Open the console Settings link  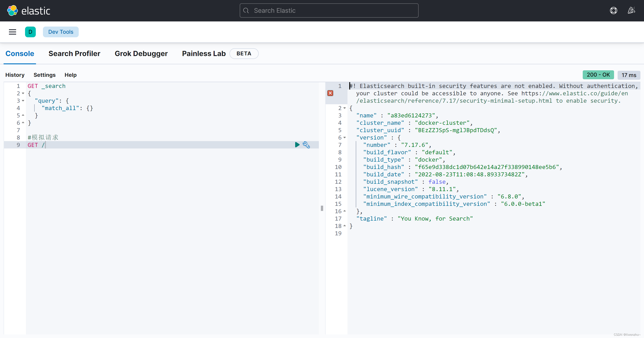tap(44, 75)
